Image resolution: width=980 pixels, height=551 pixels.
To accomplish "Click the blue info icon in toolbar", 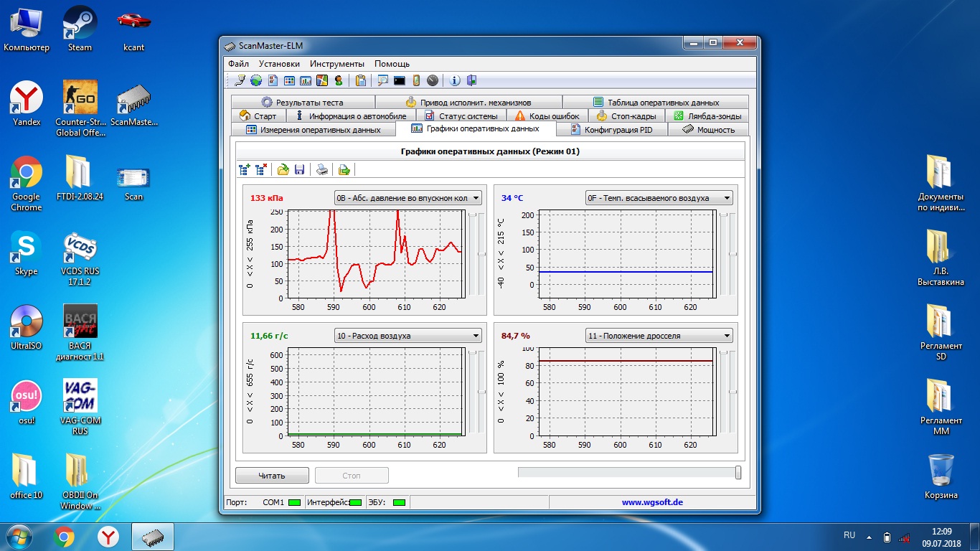I will 454,80.
